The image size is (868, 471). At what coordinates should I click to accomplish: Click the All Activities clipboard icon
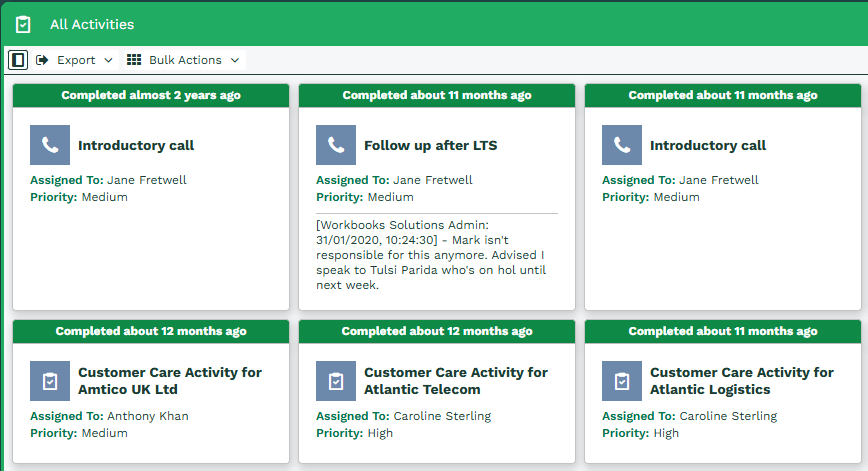(x=23, y=24)
